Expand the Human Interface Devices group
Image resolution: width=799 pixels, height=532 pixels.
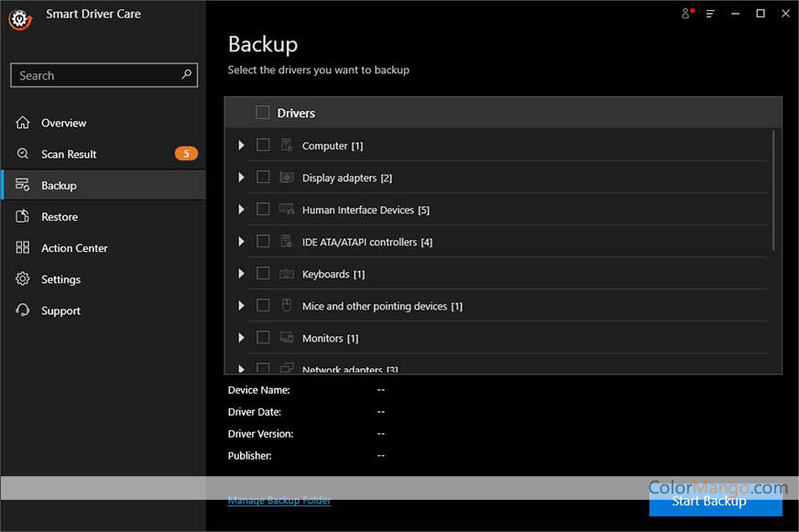point(241,210)
